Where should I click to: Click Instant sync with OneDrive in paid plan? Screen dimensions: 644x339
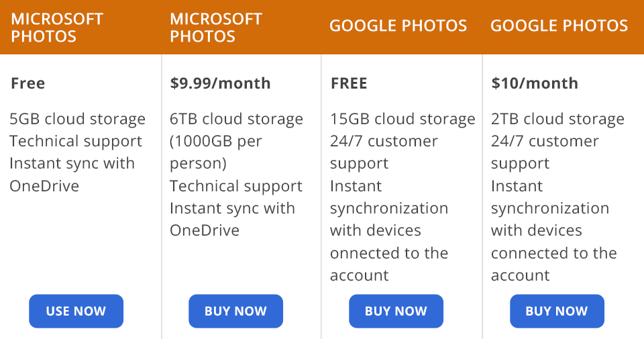pos(232,219)
